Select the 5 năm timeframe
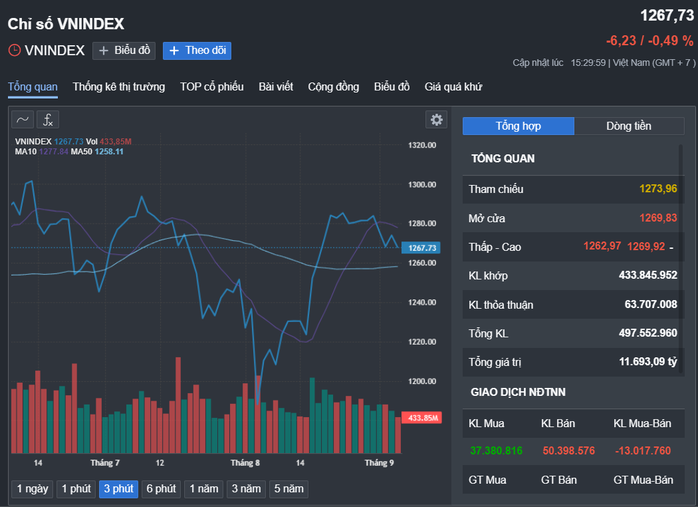This screenshot has height=507, width=698. (288, 489)
